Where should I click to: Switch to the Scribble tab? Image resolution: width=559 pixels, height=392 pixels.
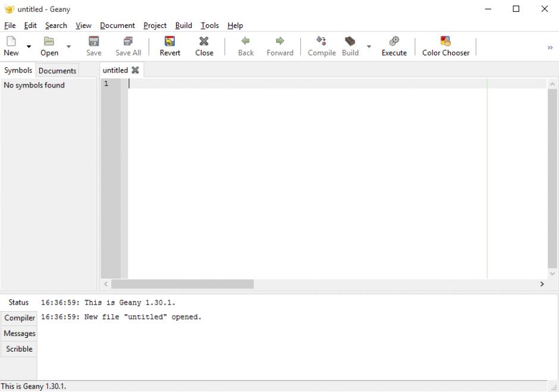19,349
